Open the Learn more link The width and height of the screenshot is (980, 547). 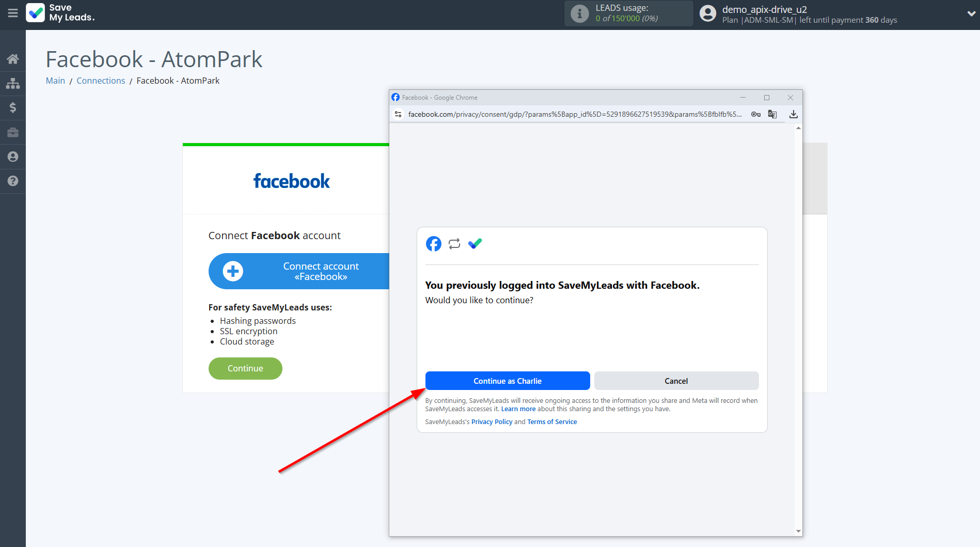[518, 409]
